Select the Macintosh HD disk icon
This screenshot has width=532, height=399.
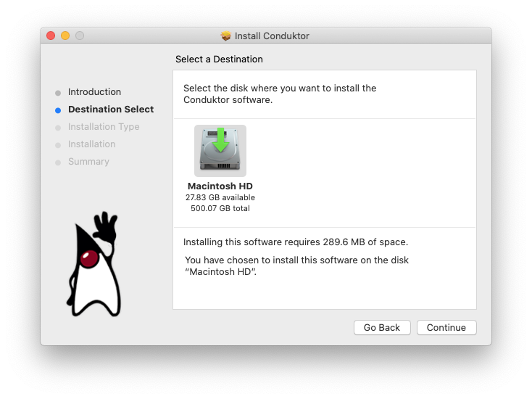coord(220,151)
